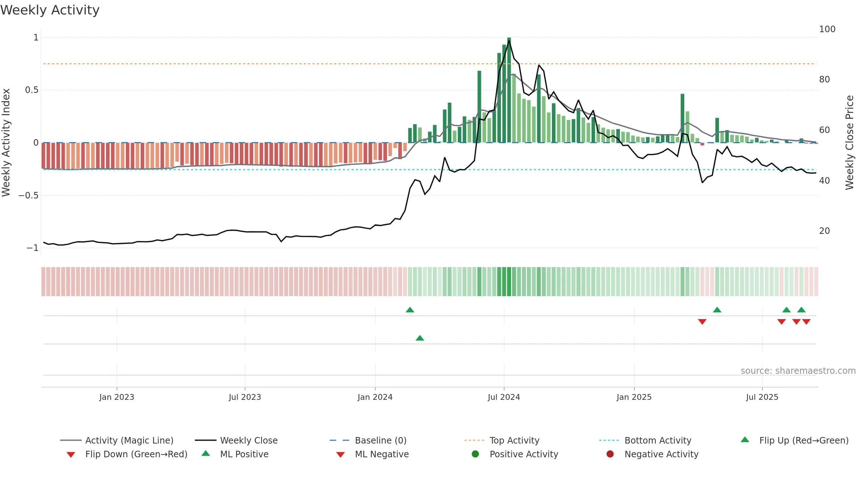Toggle Activity (Magic Line) legend entry

coord(117,440)
